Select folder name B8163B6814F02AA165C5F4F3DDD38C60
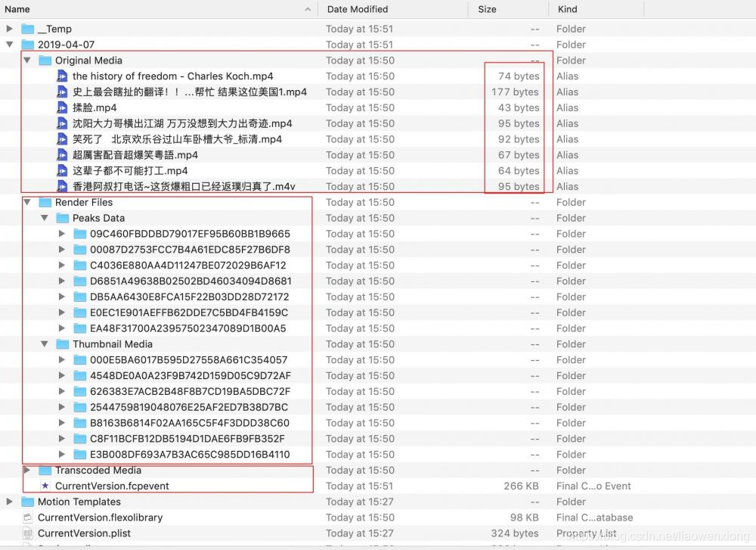 [190, 423]
